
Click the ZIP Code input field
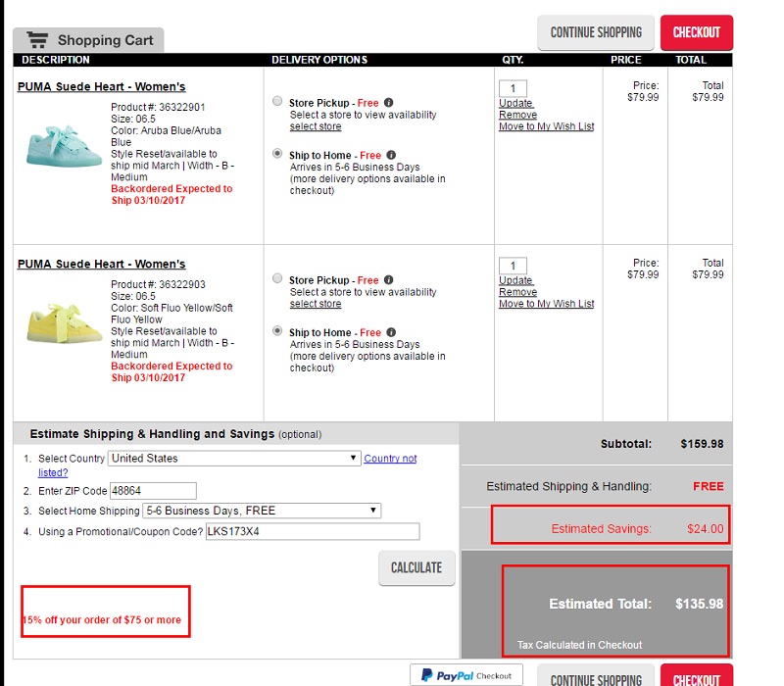[x=153, y=491]
